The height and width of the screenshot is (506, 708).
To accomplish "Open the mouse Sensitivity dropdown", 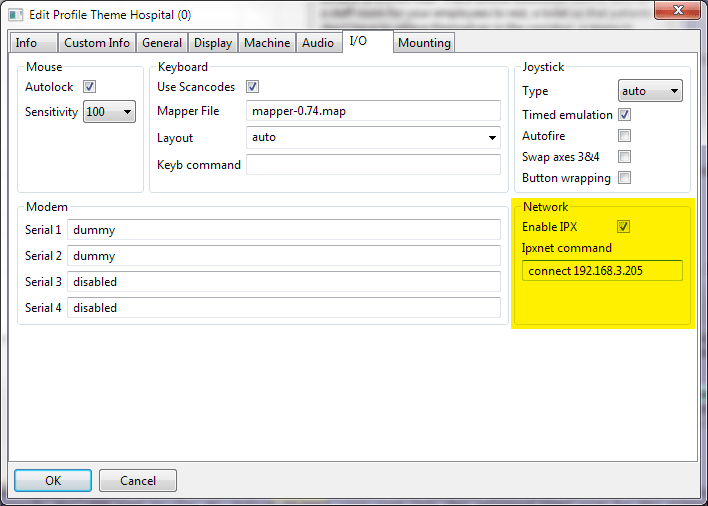I will [x=110, y=112].
